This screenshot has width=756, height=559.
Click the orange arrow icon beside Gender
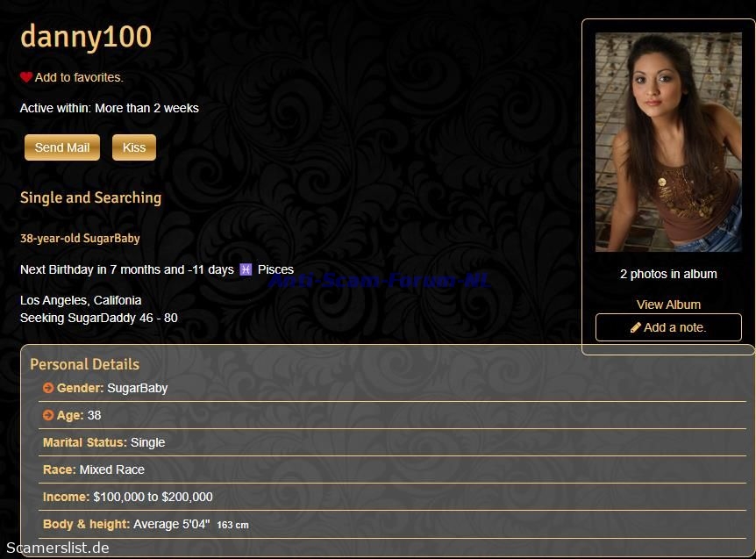[48, 388]
